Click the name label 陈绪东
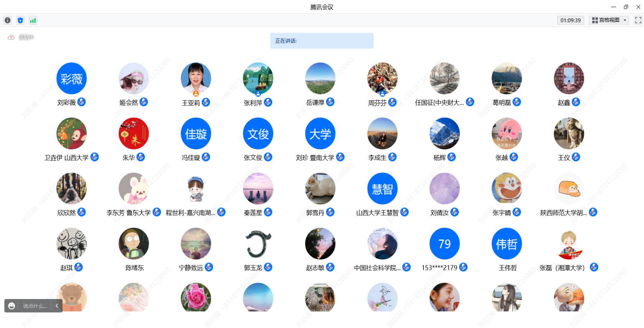 [134, 268]
